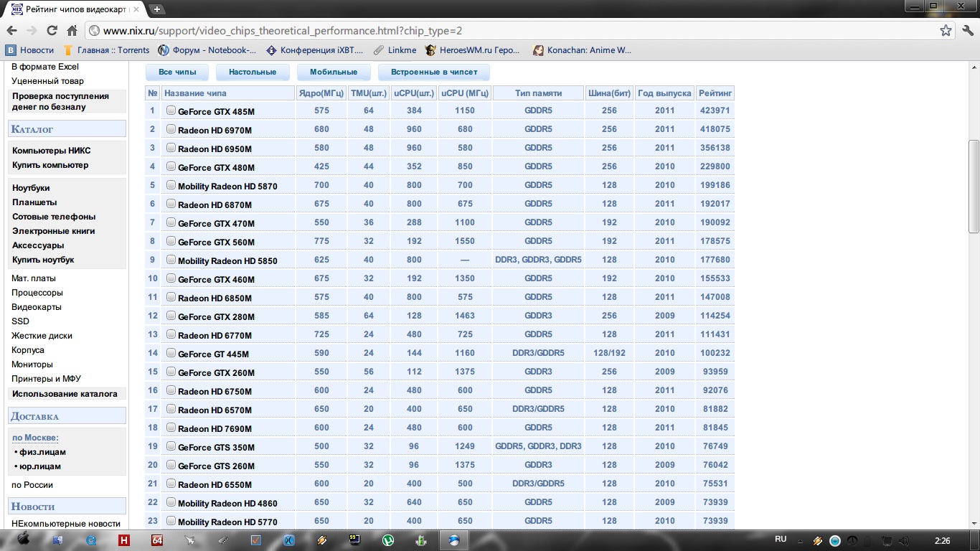980x551 pixels.
Task: Sort by the Рейтинг column header
Action: [715, 93]
